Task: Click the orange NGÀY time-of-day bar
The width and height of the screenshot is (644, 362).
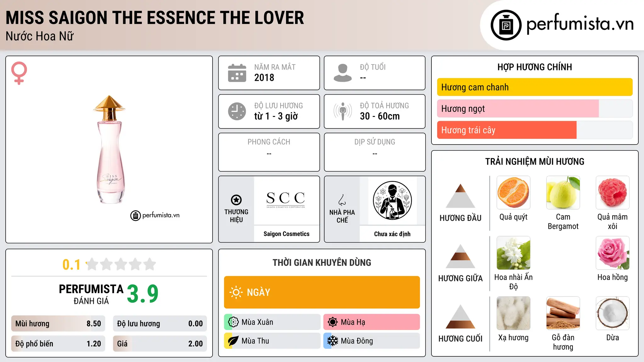Action: pyautogui.click(x=322, y=292)
